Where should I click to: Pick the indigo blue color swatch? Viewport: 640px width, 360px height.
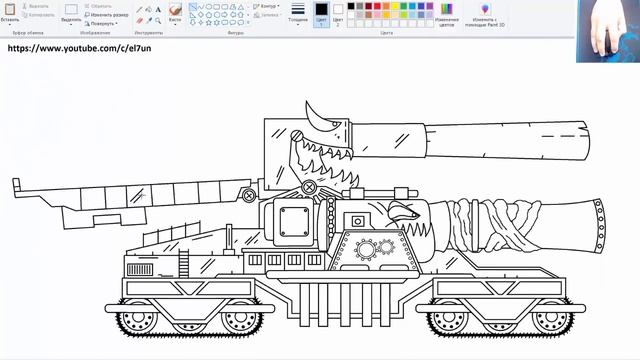pyautogui.click(x=421, y=6)
